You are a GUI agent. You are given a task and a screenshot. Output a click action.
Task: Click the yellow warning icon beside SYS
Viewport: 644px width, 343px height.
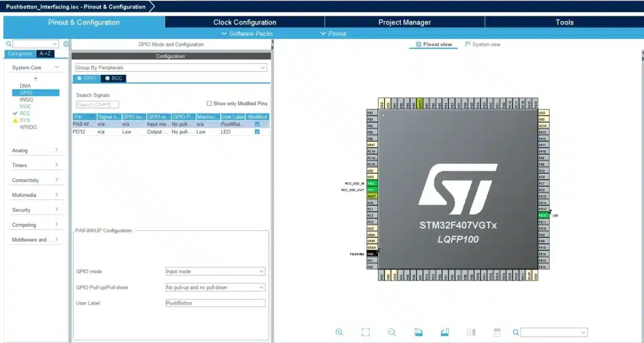coord(15,120)
